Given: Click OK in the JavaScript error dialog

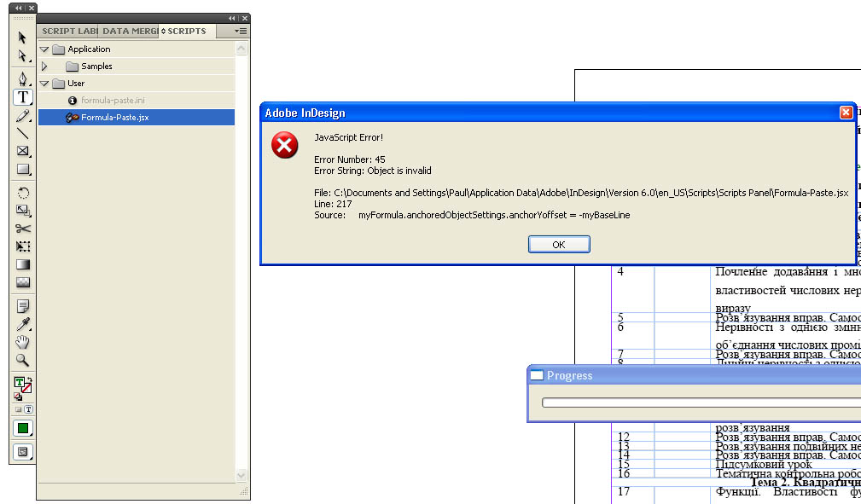Looking at the screenshot, I should 559,244.
